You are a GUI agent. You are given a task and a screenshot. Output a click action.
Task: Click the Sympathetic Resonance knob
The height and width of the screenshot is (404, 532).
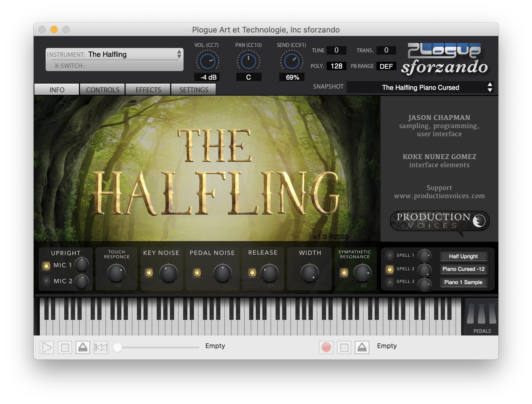pyautogui.click(x=363, y=273)
